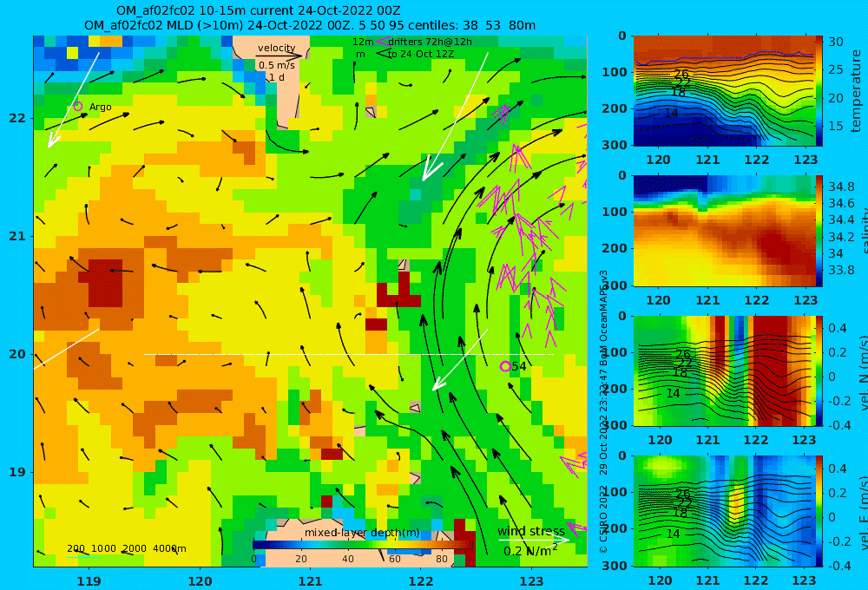The image size is (868, 590).
Task: Click the velocity scale arrow in legend
Action: click(x=279, y=56)
